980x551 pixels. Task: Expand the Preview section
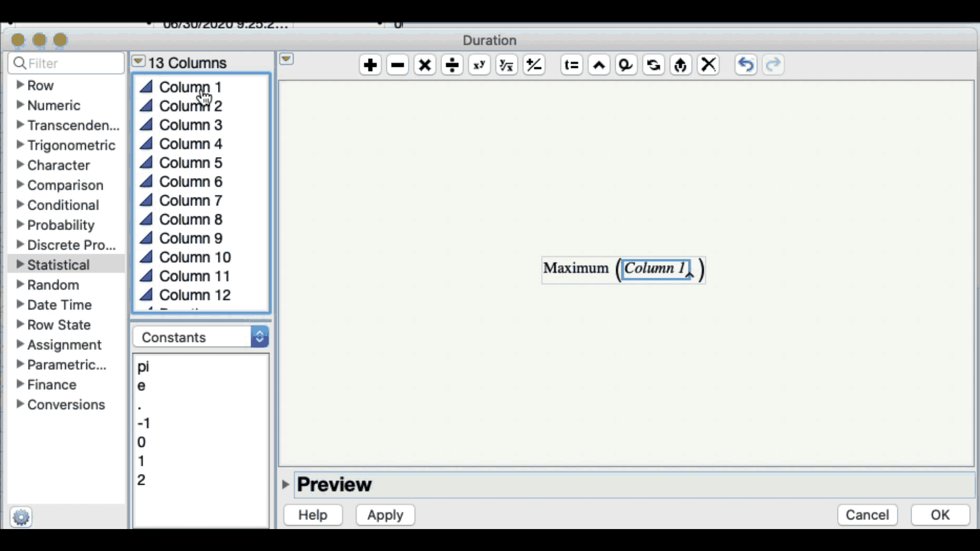pos(286,484)
